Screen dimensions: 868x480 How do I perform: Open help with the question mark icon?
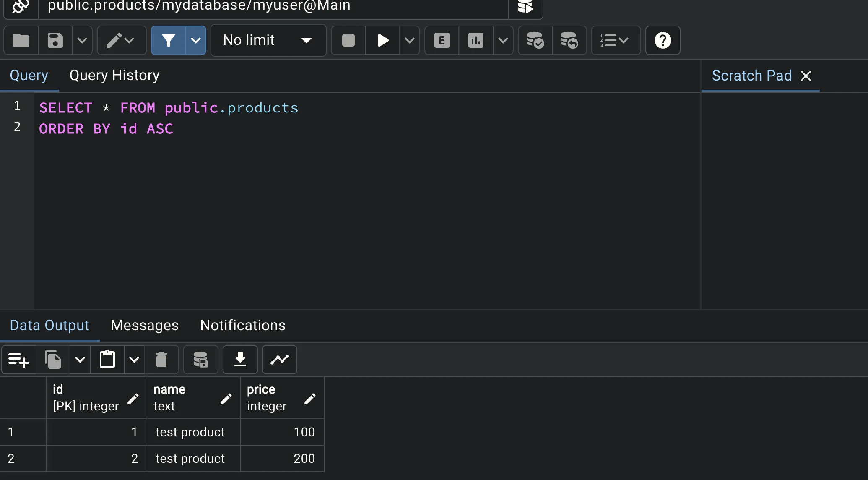tap(663, 40)
